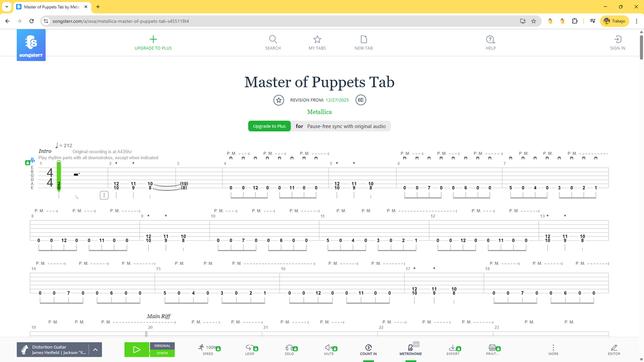This screenshot has height=362, width=644.
Task: Click the green plus Upgrade to Plus icon
Action: click(153, 39)
